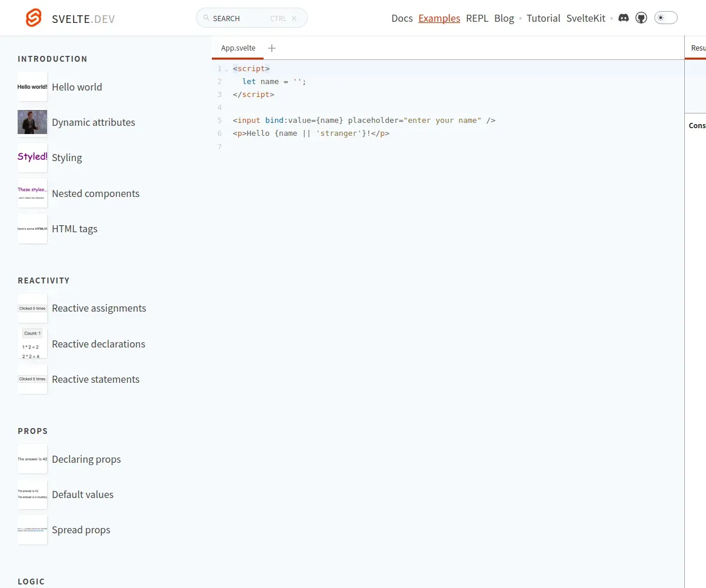Open the Styling example

pos(67,158)
